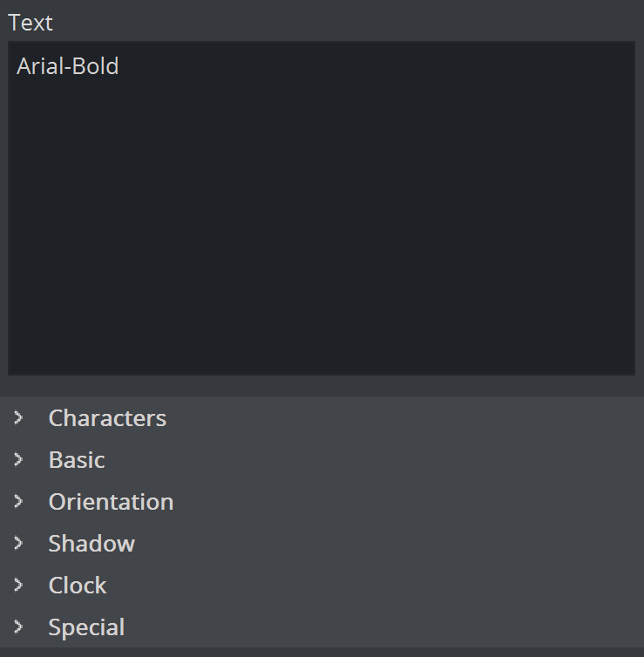Focus the center of the large Text box
The image size is (644, 657).
(322, 208)
